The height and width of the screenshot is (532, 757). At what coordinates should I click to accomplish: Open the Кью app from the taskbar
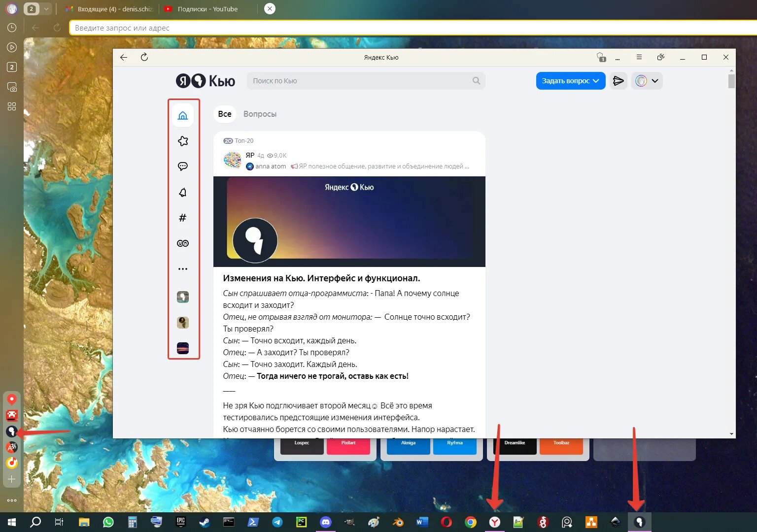639,522
